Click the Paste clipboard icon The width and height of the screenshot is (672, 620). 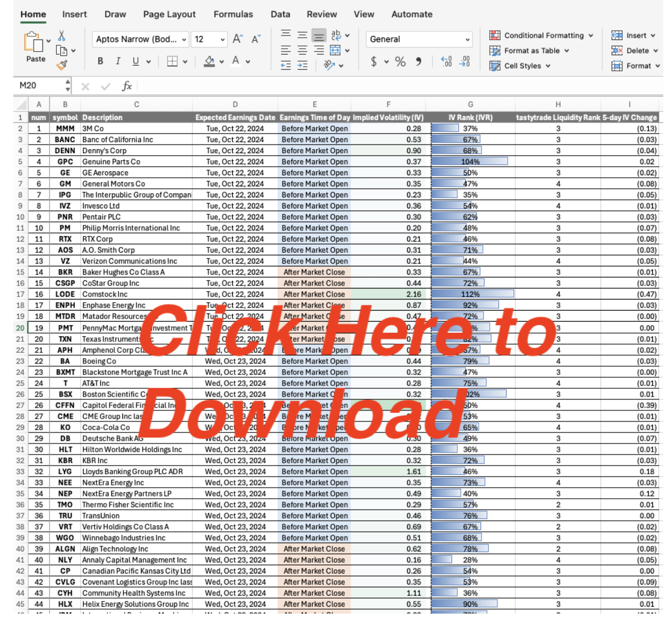coord(34,42)
